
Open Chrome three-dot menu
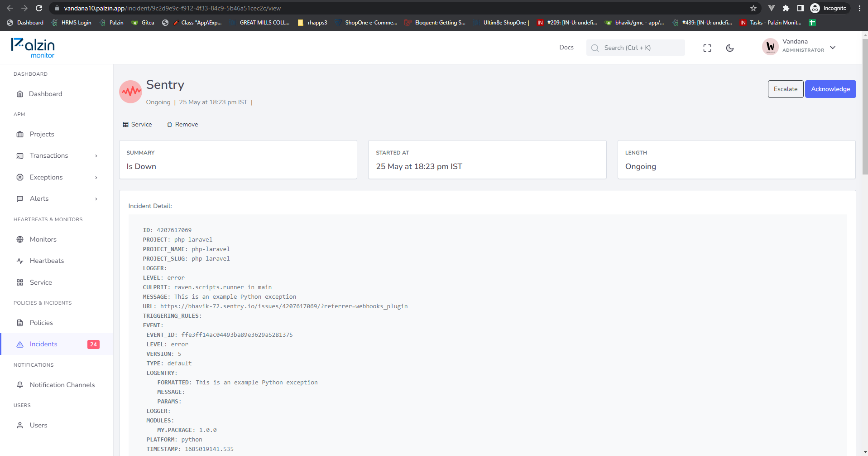[859, 8]
